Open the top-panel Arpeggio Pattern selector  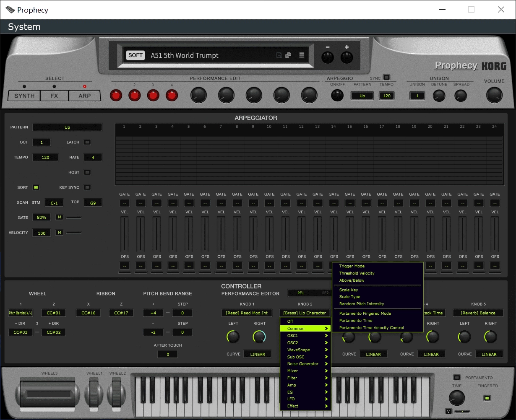click(362, 96)
